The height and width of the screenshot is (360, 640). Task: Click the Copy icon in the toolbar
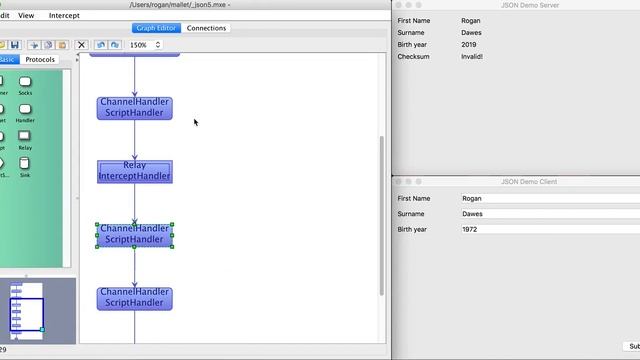tap(48, 45)
